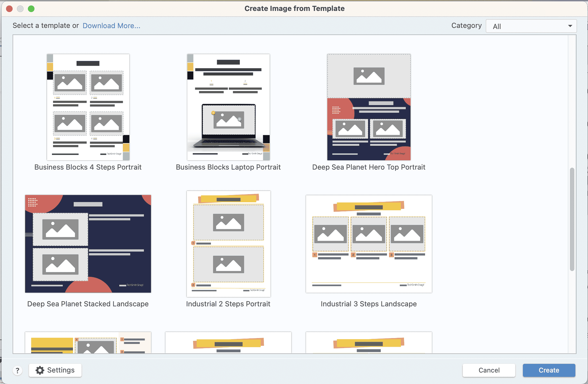The height and width of the screenshot is (384, 588).
Task: Open Download More templates link
Action: point(111,26)
